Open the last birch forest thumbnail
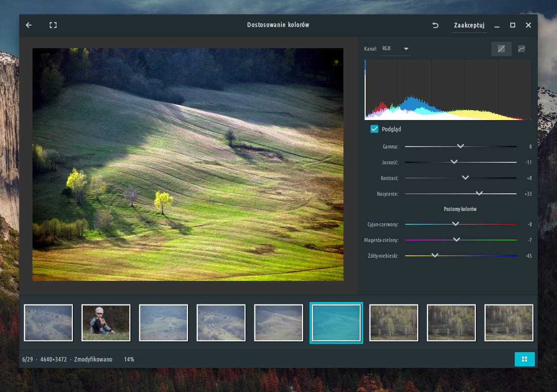Screen dimensions: 557x392 pyautogui.click(x=509, y=323)
